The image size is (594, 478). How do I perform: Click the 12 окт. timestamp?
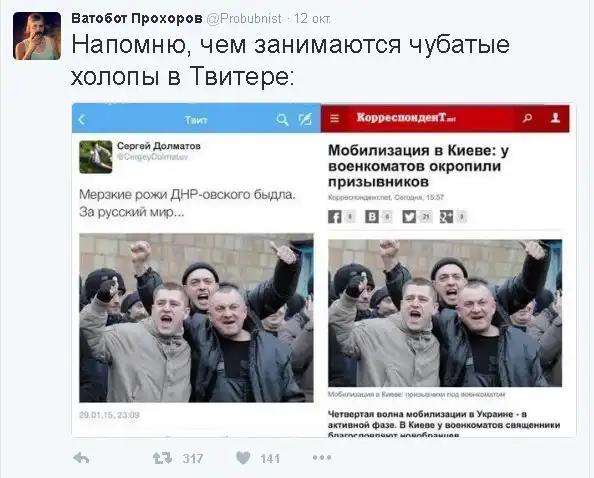[312, 19]
